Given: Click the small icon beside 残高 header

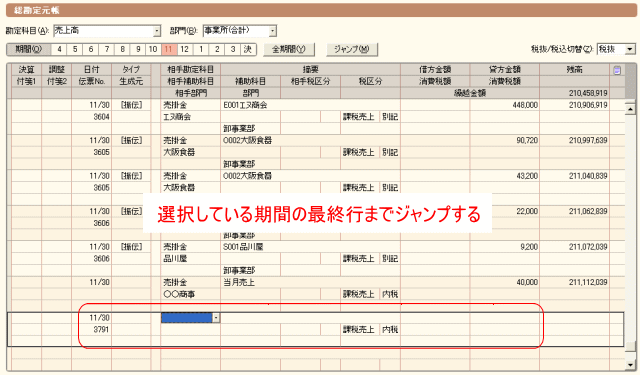Looking at the screenshot, I should point(617,70).
